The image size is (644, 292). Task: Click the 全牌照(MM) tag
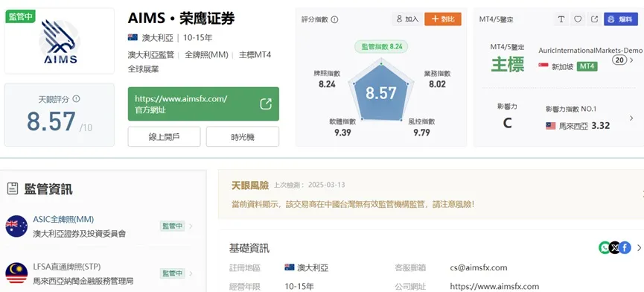206,54
